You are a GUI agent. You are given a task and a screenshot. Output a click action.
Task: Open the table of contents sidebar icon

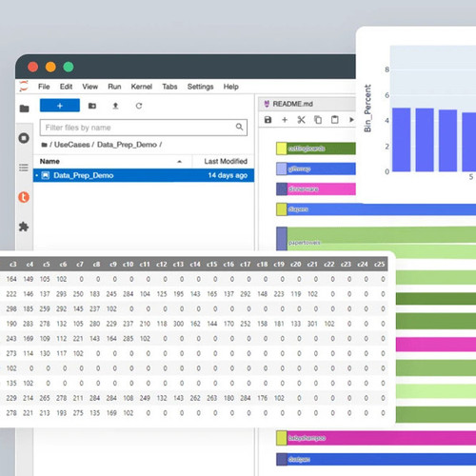point(24,168)
